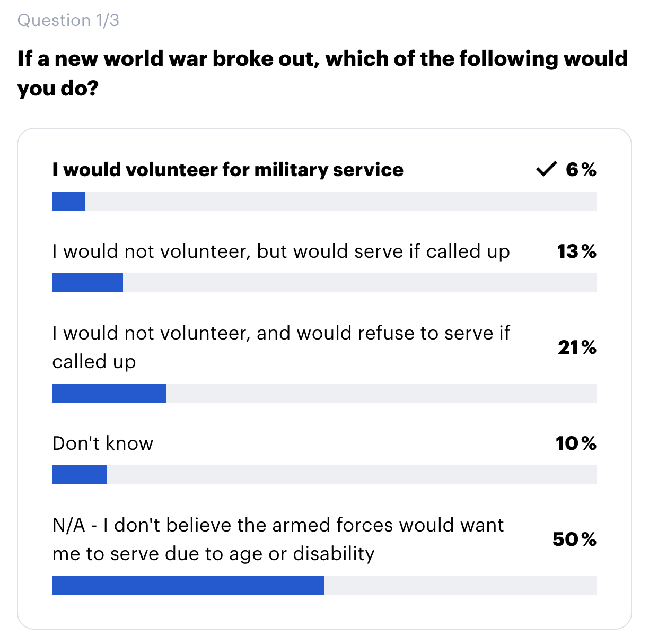Click the unfilled part of the 50% bar
649x644 pixels.
461,585
